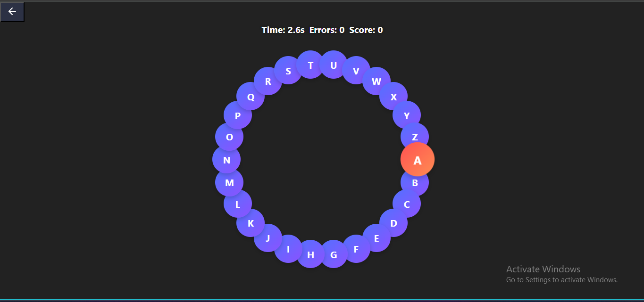Viewport: 644px width, 302px height.
Task: Select the letter L circle
Action: click(x=238, y=204)
